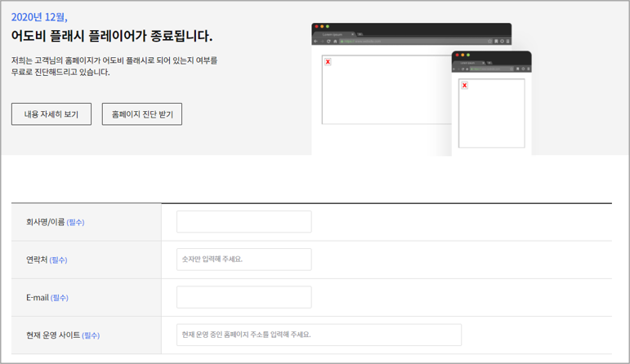630x364 pixels.
Task: Click the small browser window illustration
Action: 491,103
